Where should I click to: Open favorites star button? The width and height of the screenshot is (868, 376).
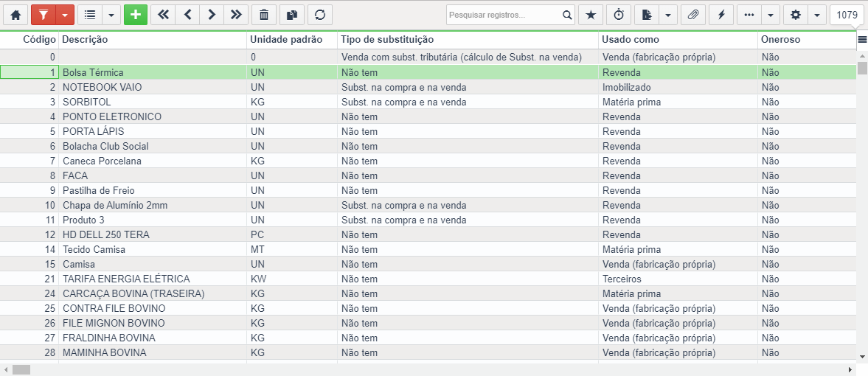pos(591,15)
